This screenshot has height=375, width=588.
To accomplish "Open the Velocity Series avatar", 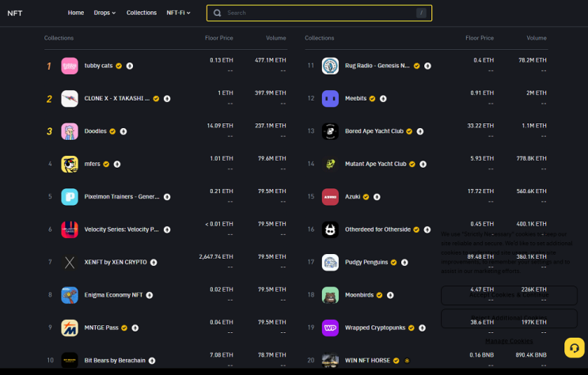I will coord(70,229).
